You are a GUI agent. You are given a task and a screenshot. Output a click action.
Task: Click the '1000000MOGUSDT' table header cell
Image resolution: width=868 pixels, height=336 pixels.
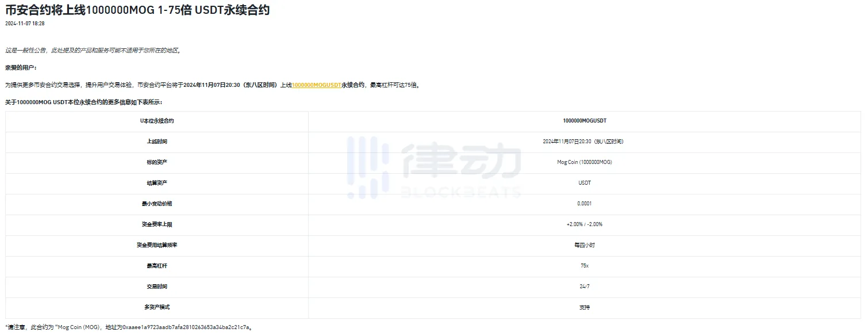(585, 121)
